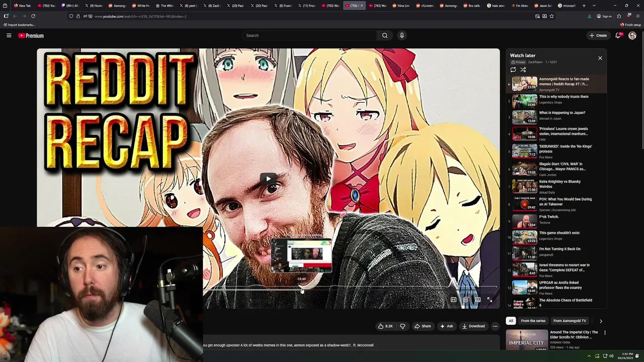Switch to the 'microsoft' browser tab

(567, 6)
